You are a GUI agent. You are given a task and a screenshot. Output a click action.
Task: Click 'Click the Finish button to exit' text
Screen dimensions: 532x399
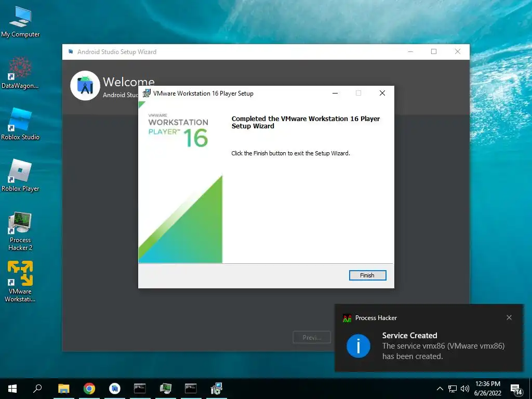pyautogui.click(x=290, y=153)
